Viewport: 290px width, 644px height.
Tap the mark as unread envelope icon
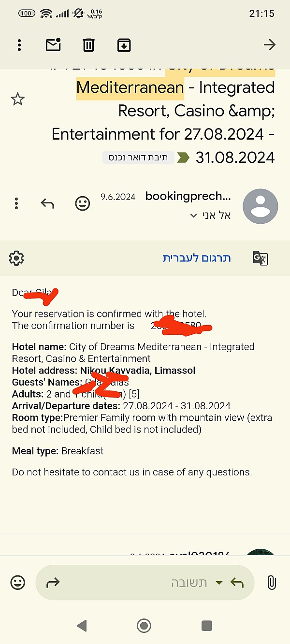[x=53, y=45]
